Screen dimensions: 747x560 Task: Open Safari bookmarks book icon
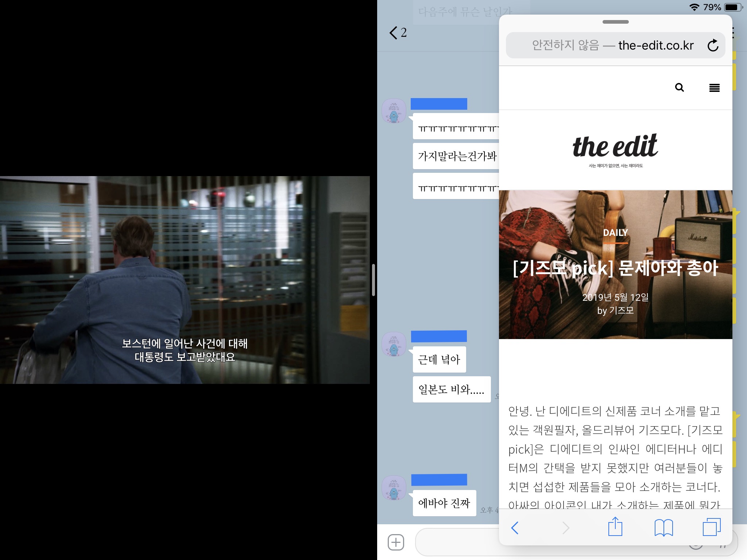pos(663,528)
